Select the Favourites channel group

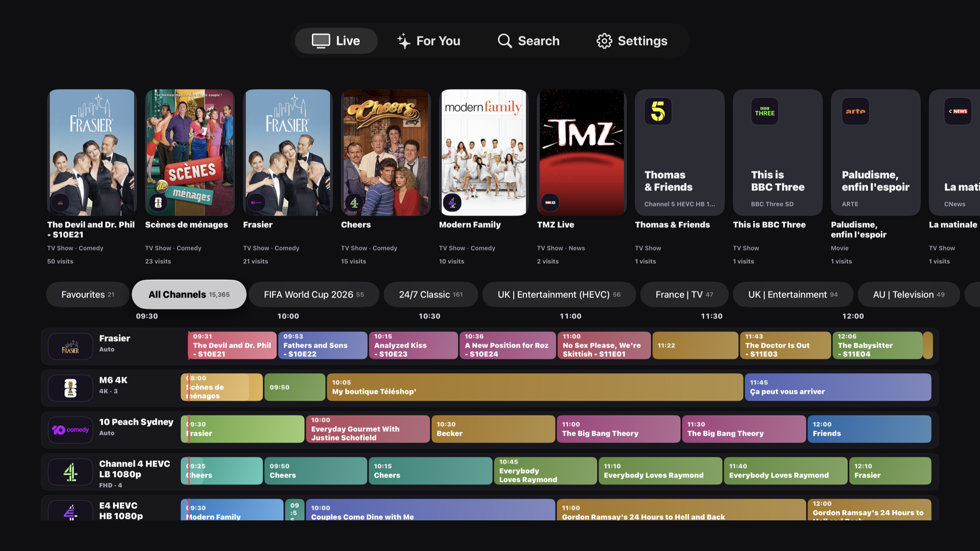88,294
